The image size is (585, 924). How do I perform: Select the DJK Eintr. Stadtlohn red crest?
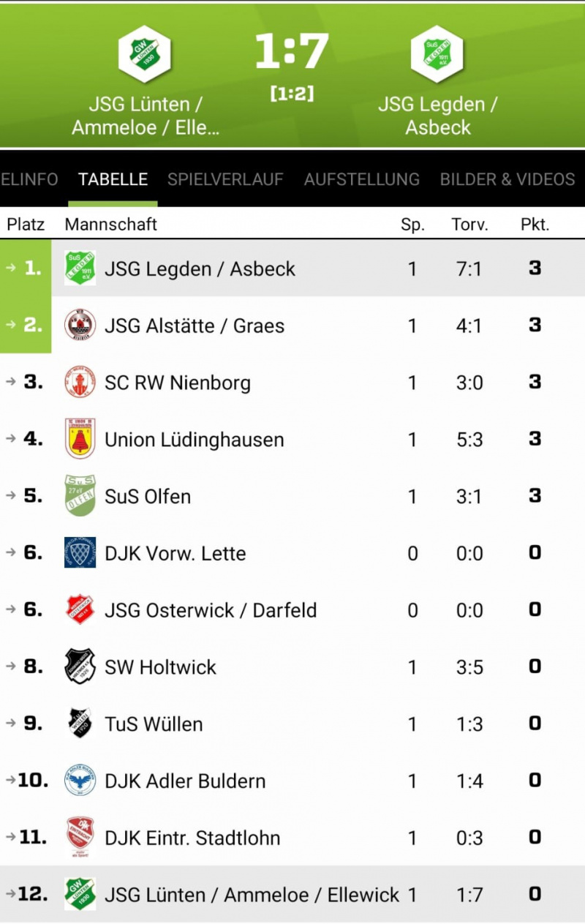(x=80, y=837)
